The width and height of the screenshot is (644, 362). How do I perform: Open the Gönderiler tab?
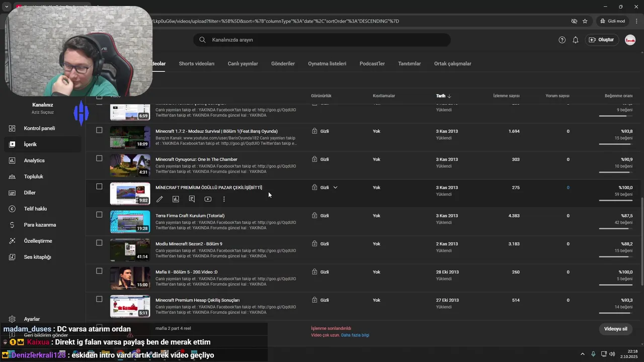pyautogui.click(x=283, y=64)
